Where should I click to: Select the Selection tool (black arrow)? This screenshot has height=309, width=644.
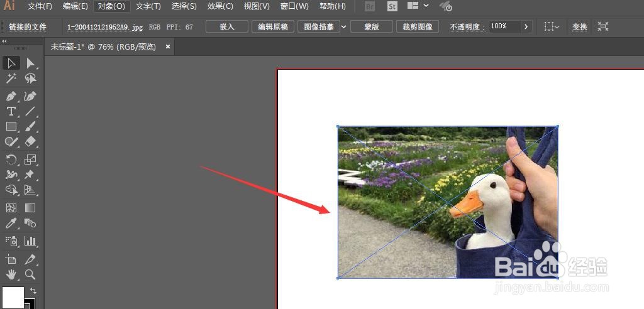click(x=11, y=63)
